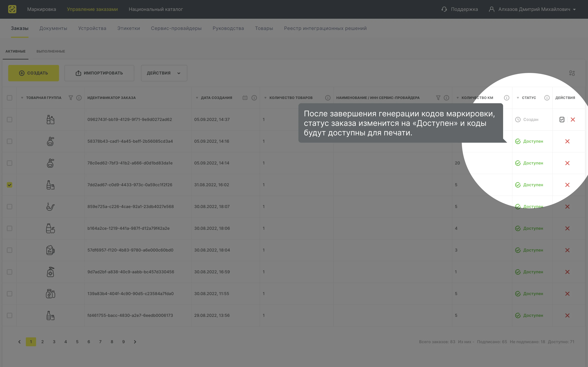Go to next page with chevron
The height and width of the screenshot is (367, 588).
(135, 342)
